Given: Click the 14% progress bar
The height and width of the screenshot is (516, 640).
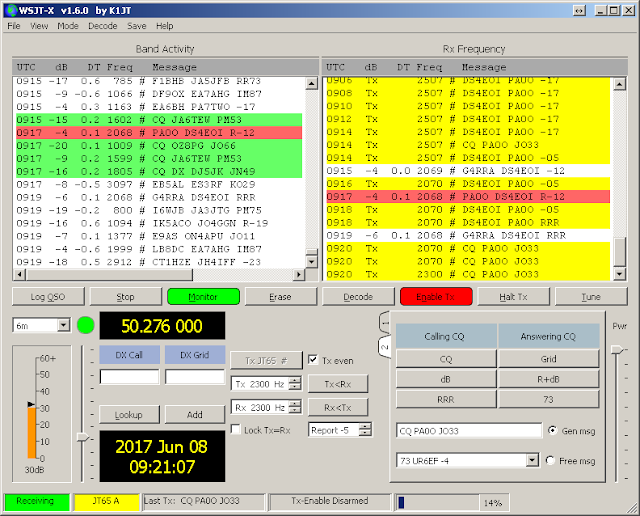Looking at the screenshot, I should pos(438,503).
